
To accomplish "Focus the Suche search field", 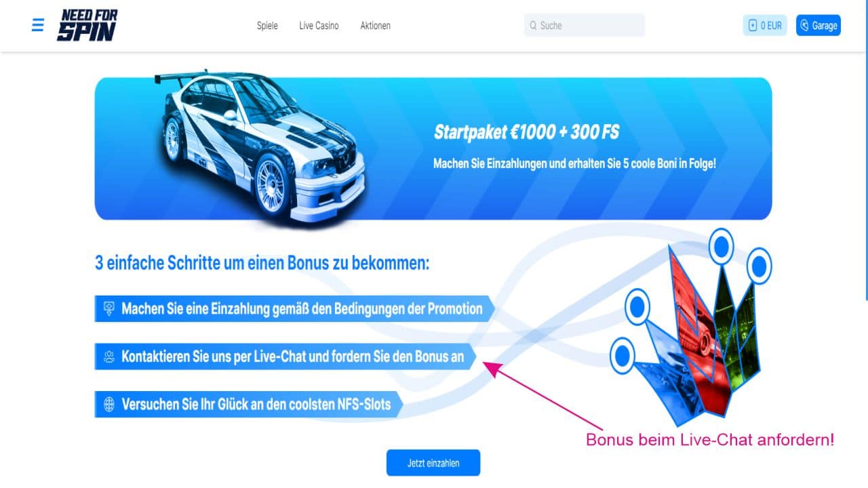I will [585, 26].
